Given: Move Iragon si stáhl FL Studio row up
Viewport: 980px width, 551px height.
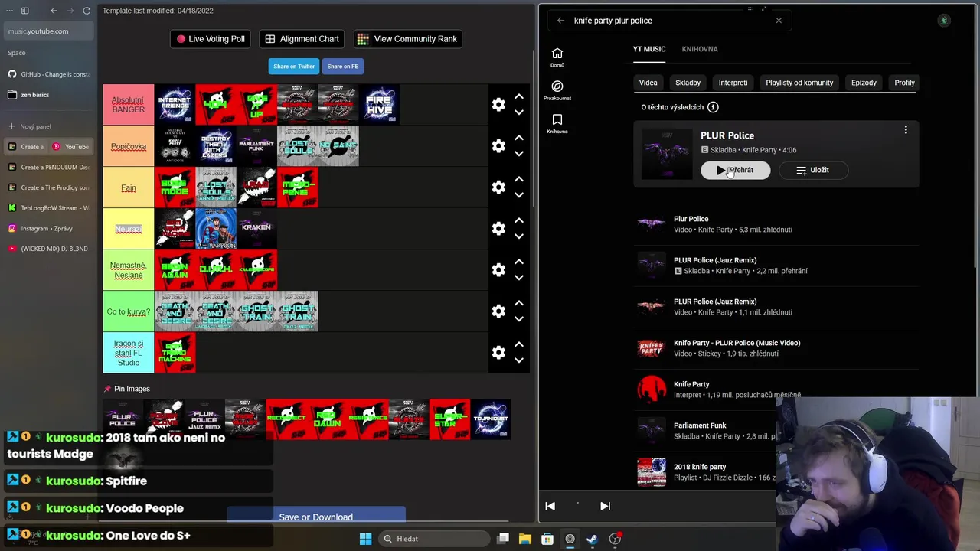Looking at the screenshot, I should (519, 344).
